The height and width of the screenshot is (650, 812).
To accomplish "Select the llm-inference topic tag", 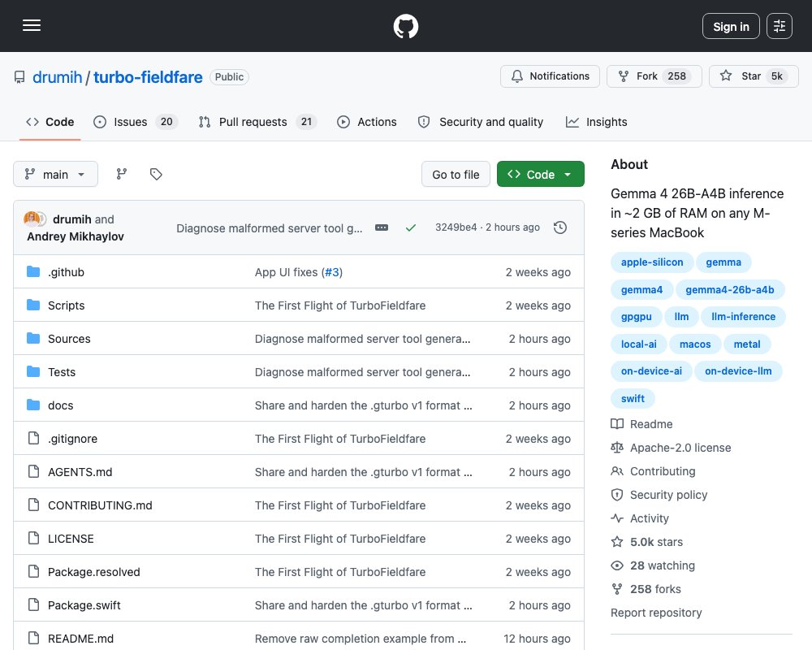I will pyautogui.click(x=743, y=317).
